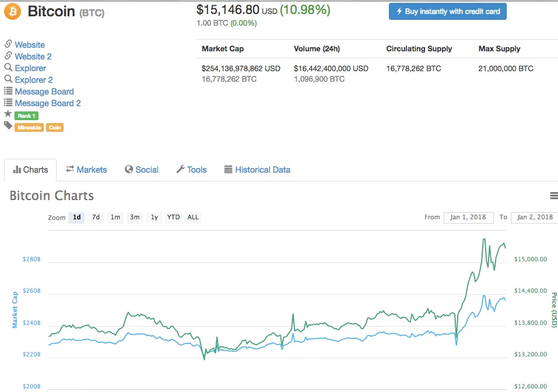Open the Historical Data tab
Image resolution: width=558 pixels, height=392 pixels.
257,170
